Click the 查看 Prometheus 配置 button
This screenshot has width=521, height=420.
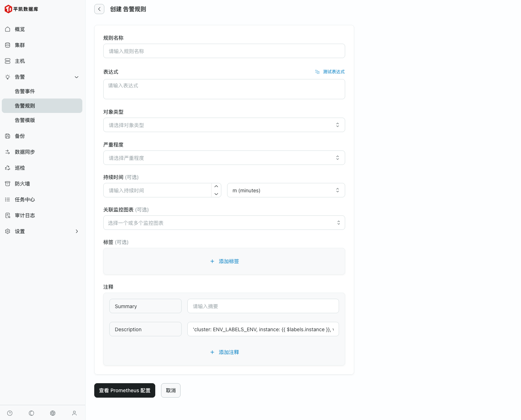125,390
